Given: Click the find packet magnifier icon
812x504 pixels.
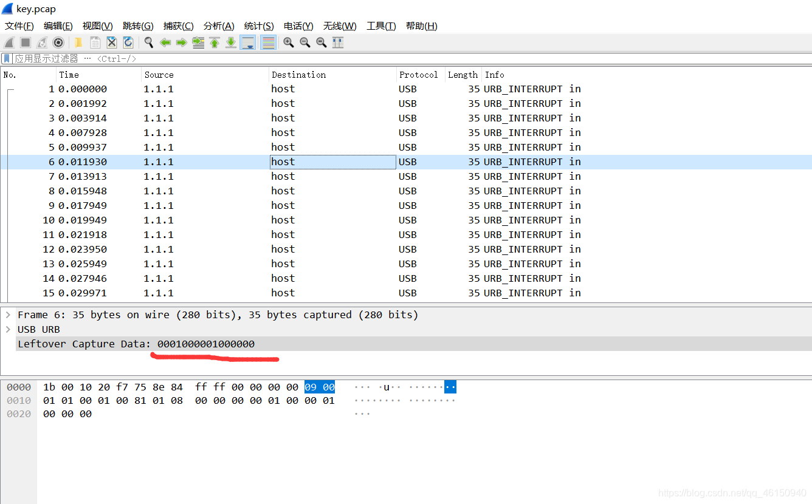Looking at the screenshot, I should point(148,43).
